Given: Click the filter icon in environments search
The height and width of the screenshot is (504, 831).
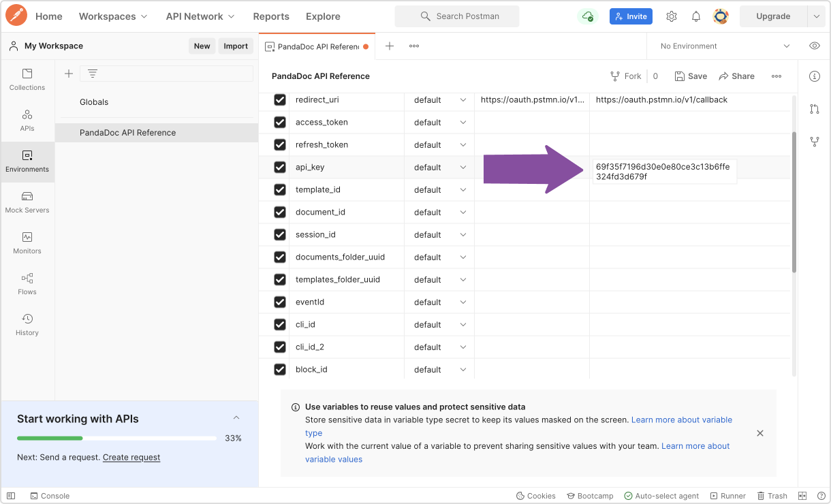Looking at the screenshot, I should 93,74.
